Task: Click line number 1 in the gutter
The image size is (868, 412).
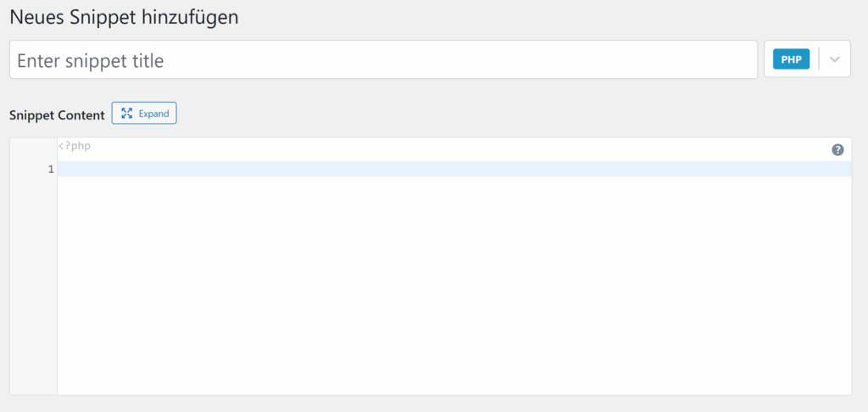Action: click(x=51, y=169)
